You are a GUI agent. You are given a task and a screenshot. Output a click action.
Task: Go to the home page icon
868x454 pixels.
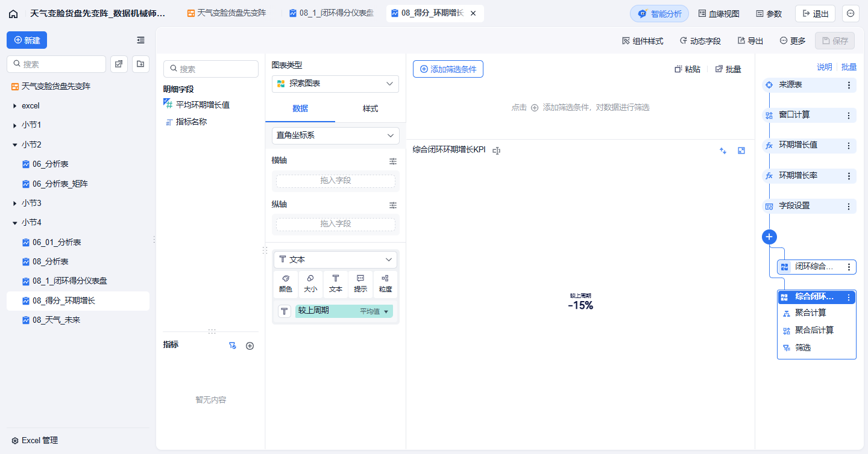point(13,13)
